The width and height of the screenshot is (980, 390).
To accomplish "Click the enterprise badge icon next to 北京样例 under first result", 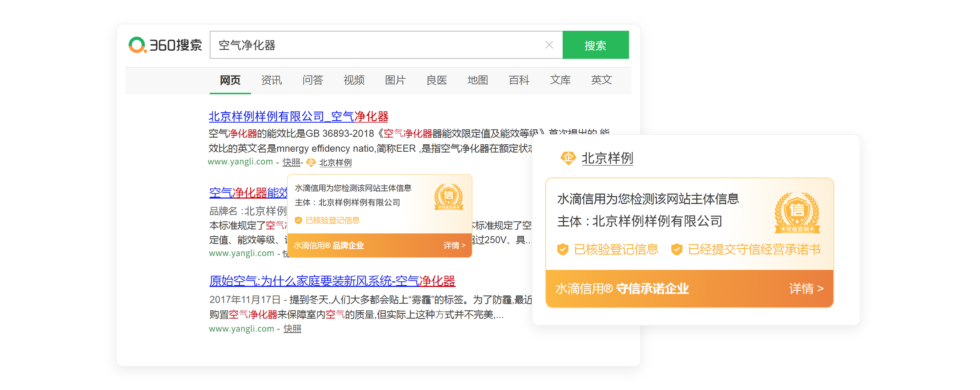I will pyautogui.click(x=311, y=163).
